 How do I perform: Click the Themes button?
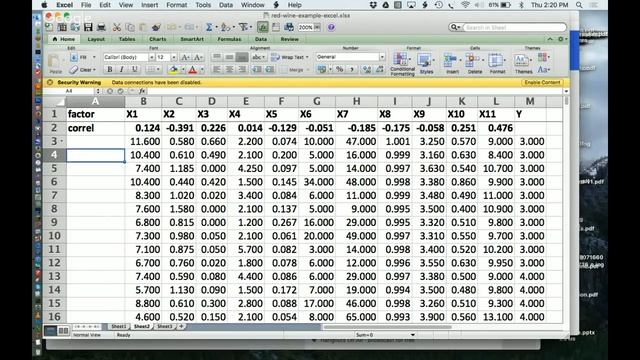click(523, 64)
